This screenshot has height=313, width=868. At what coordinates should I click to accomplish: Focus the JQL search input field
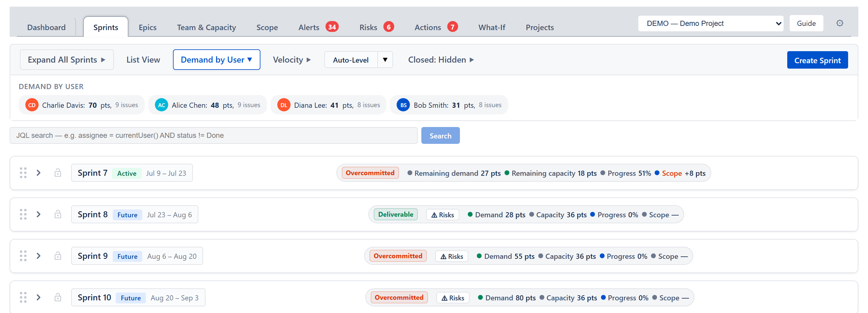coord(214,135)
